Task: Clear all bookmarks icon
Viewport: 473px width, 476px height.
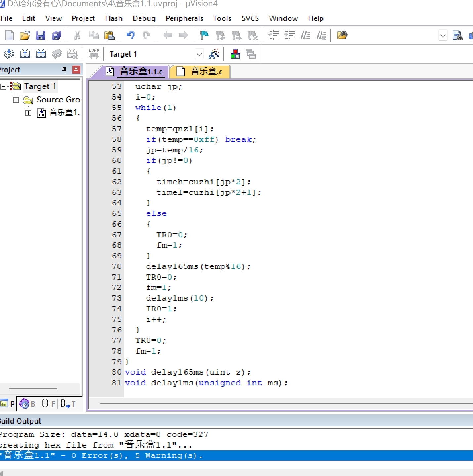Action: click(x=252, y=35)
